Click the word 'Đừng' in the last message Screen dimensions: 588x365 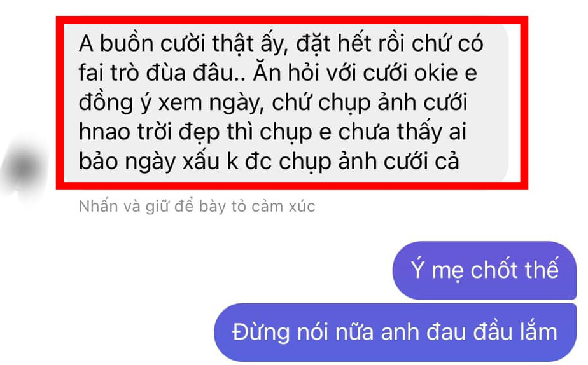[x=261, y=333]
